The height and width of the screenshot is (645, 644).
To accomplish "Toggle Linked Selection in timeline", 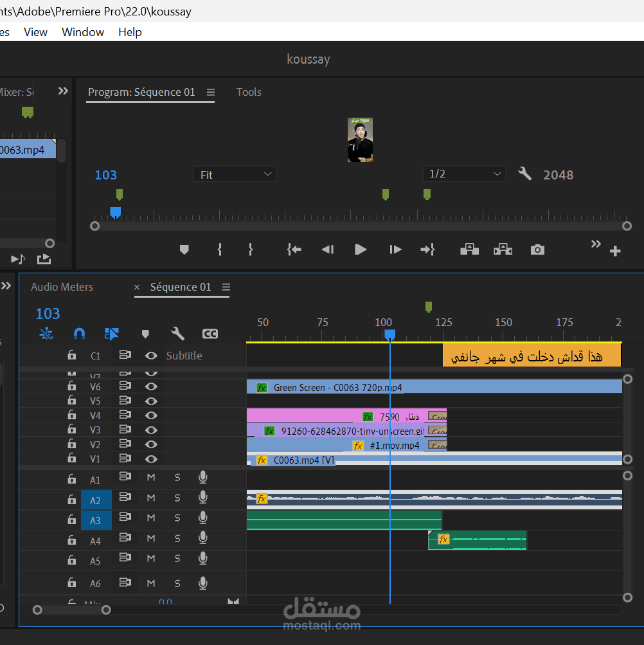I will pyautogui.click(x=111, y=334).
